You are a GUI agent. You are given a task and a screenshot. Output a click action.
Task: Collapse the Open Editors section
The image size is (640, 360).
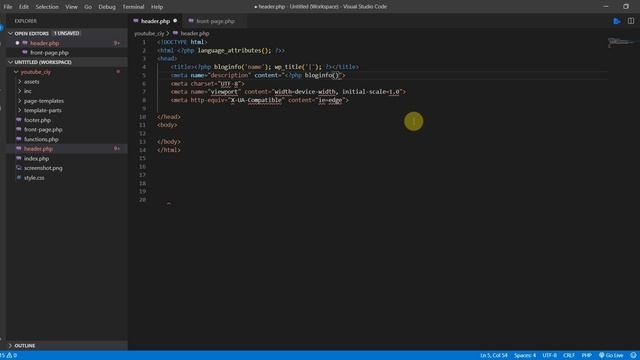tap(10, 33)
